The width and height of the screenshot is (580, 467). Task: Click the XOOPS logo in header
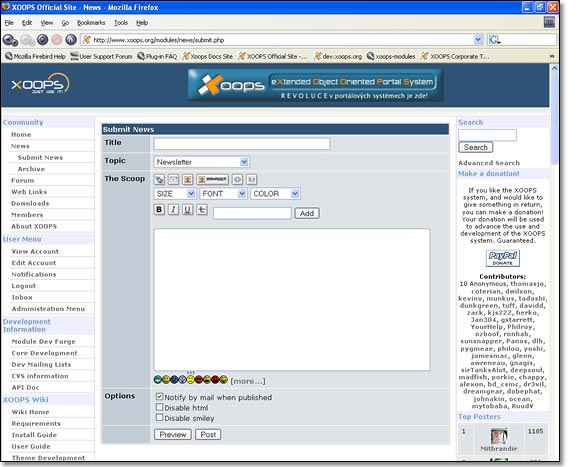(40, 84)
